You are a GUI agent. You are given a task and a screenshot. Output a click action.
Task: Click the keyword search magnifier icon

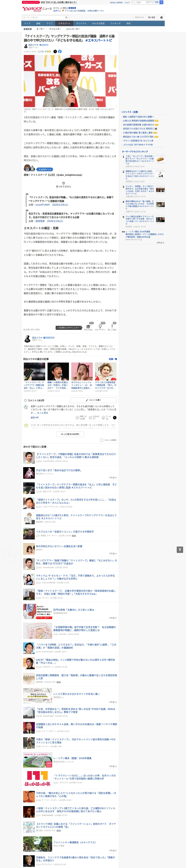pos(66,18)
